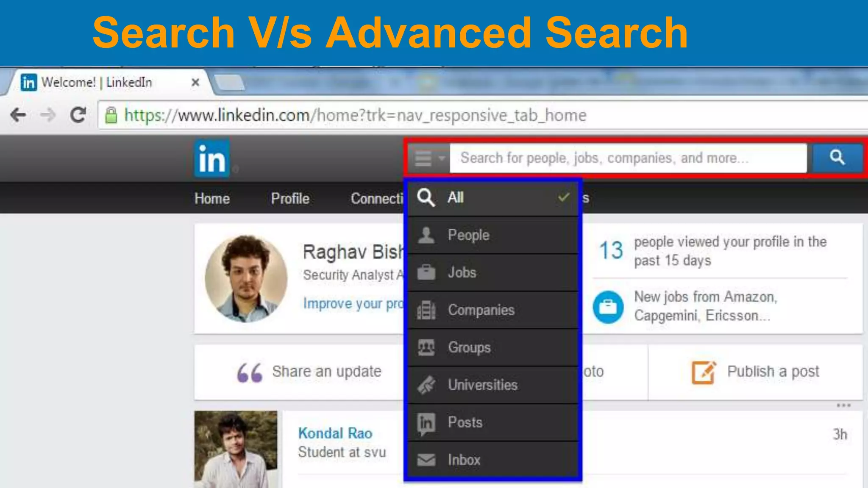Select Groups in search filter menu

coord(493,347)
